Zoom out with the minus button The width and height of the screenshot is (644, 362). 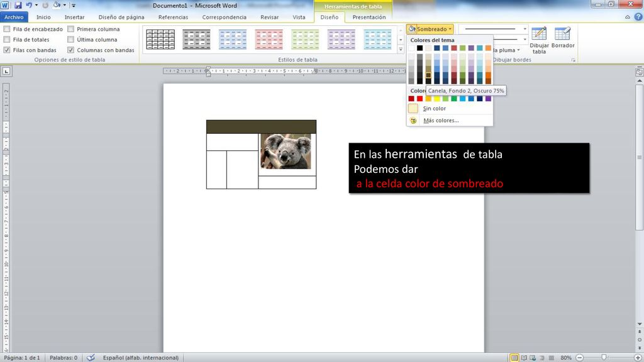(x=579, y=358)
